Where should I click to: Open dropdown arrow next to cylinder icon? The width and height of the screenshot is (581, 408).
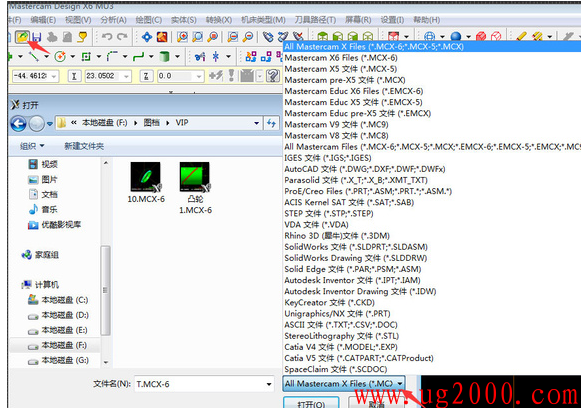pos(177,56)
